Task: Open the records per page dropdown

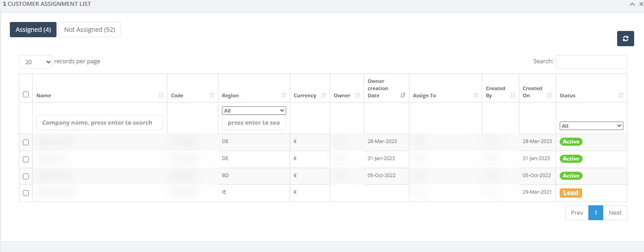Action: 35,62
